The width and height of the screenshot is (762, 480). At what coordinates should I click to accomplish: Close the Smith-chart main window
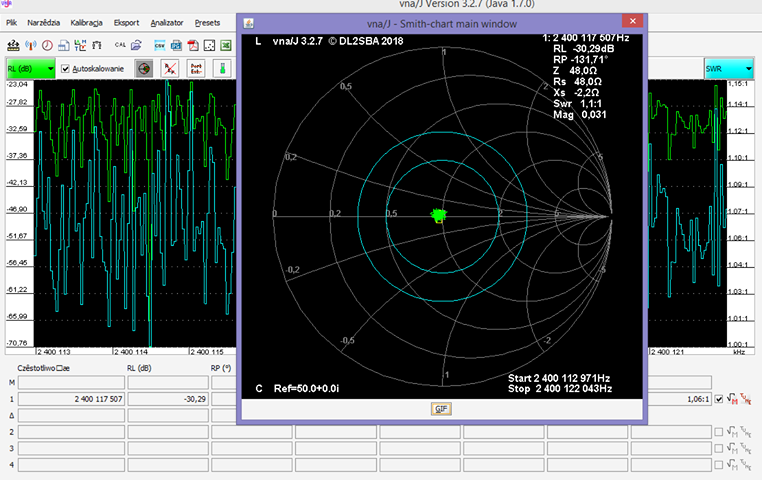pos(632,21)
